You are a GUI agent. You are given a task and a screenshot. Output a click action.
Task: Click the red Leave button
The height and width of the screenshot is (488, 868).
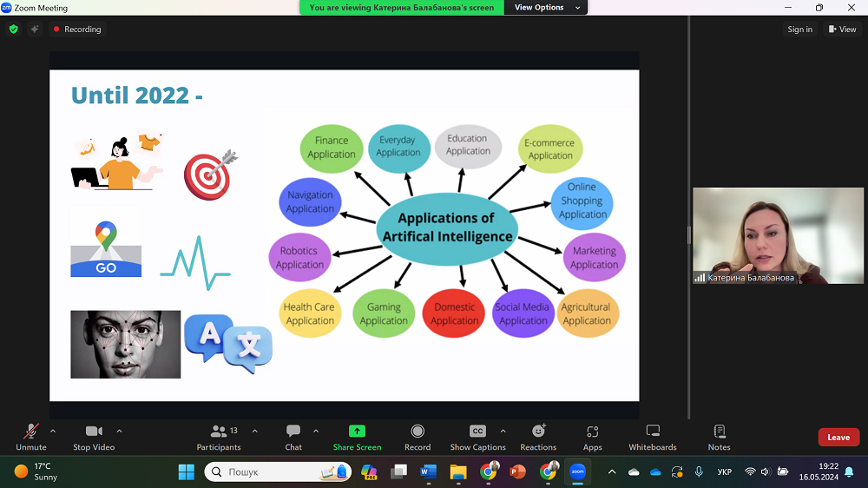(x=838, y=438)
